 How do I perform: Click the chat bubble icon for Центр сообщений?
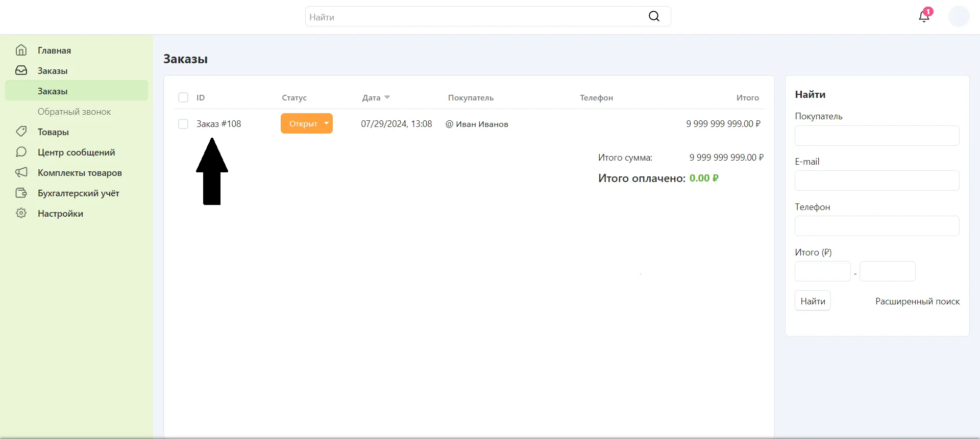click(21, 152)
